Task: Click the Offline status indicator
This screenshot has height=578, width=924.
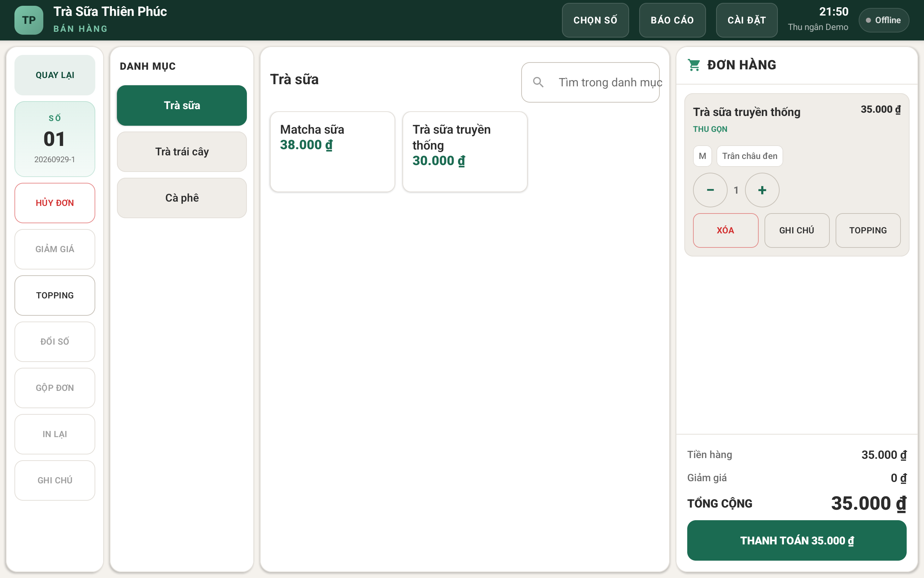Action: click(x=884, y=20)
